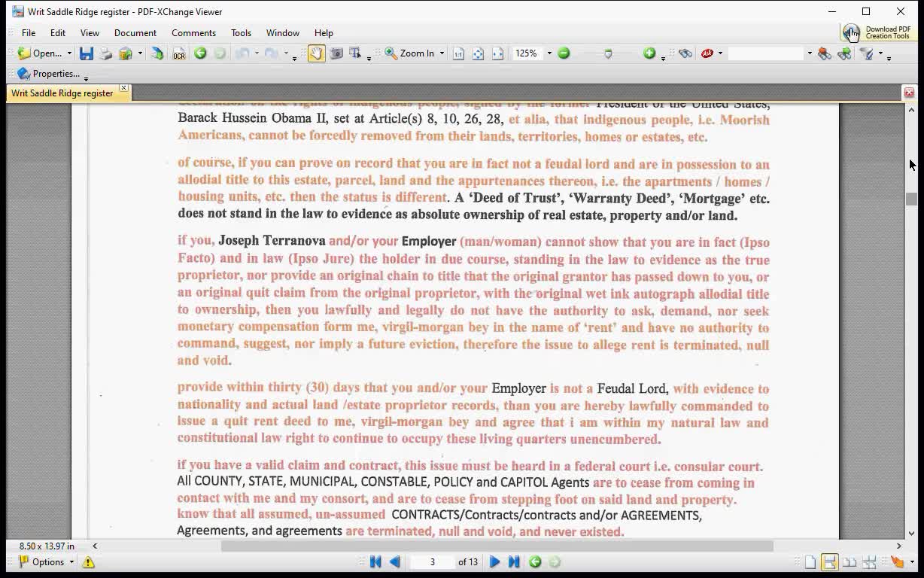
Task: Click into the toolbar search text box
Action: [x=765, y=53]
